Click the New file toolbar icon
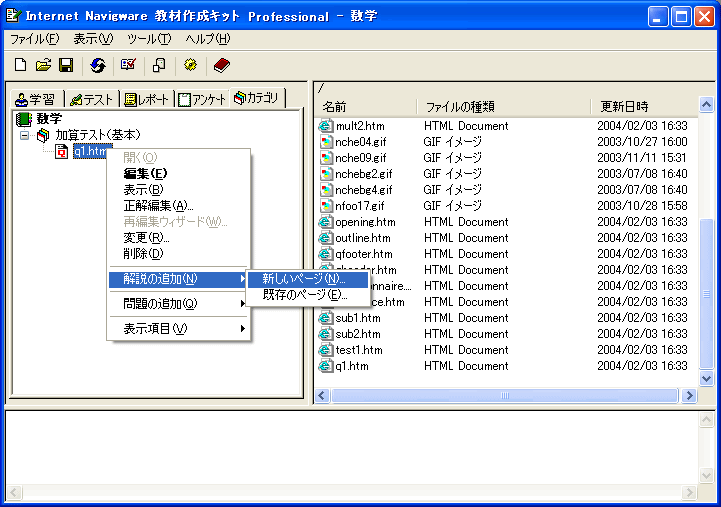 pyautogui.click(x=20, y=65)
